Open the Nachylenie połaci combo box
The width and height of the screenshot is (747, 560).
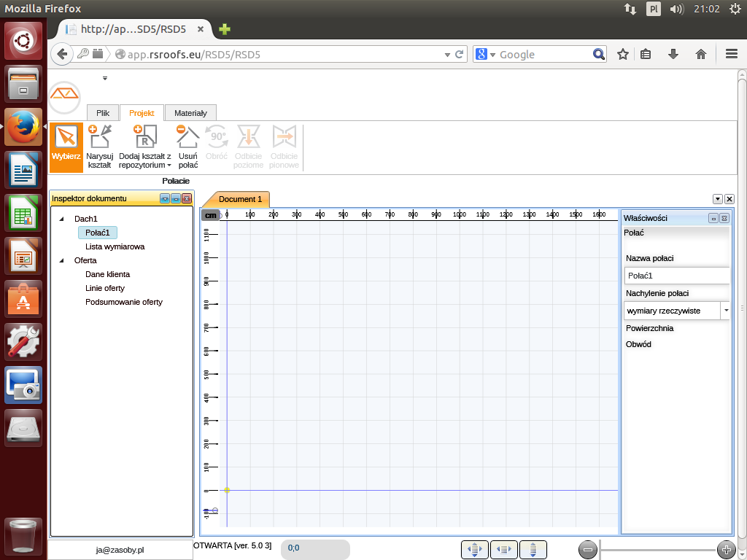click(725, 311)
